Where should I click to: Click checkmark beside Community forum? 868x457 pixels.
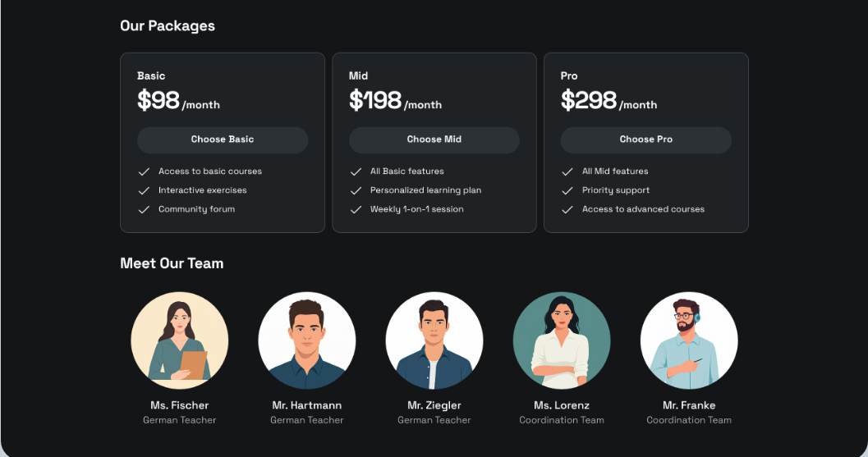(x=144, y=209)
